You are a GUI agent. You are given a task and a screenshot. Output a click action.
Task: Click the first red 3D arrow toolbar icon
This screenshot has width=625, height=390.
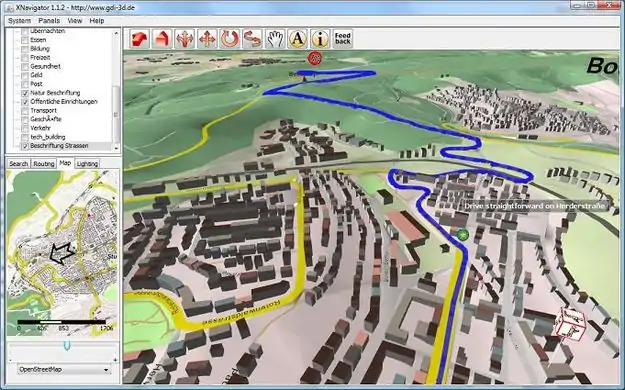point(139,39)
